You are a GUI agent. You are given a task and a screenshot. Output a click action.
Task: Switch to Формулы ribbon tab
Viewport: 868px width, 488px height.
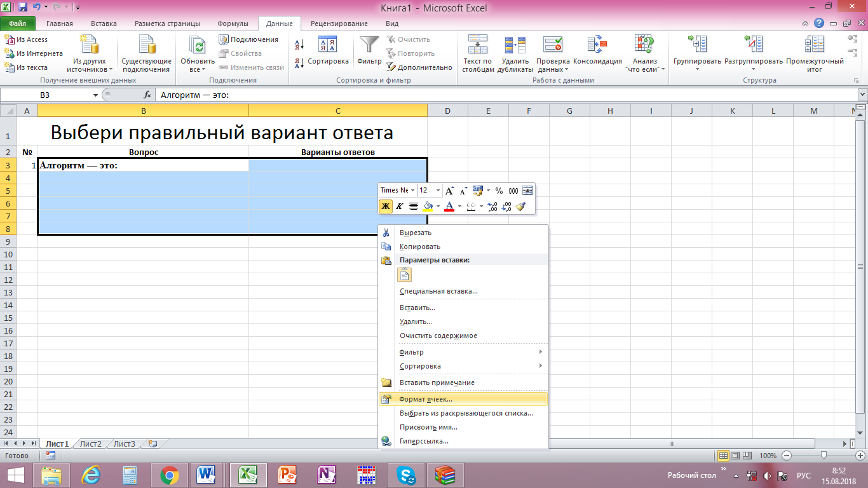click(x=233, y=24)
